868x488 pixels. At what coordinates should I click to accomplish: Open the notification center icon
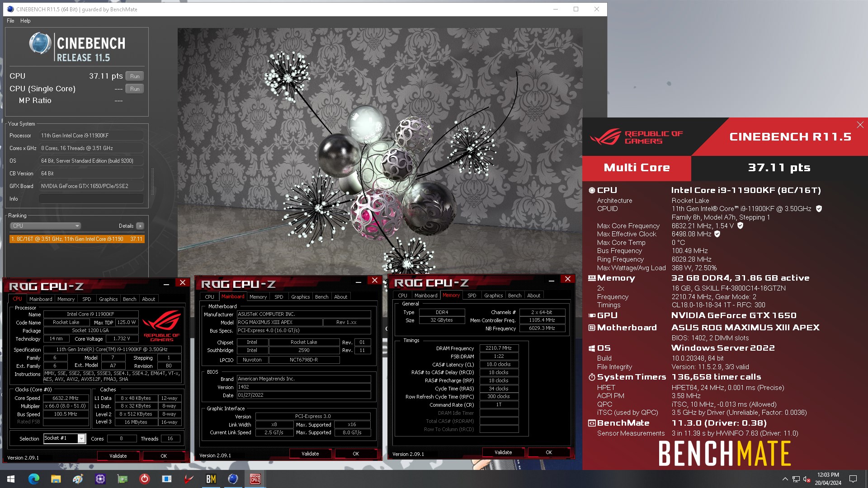click(853, 479)
